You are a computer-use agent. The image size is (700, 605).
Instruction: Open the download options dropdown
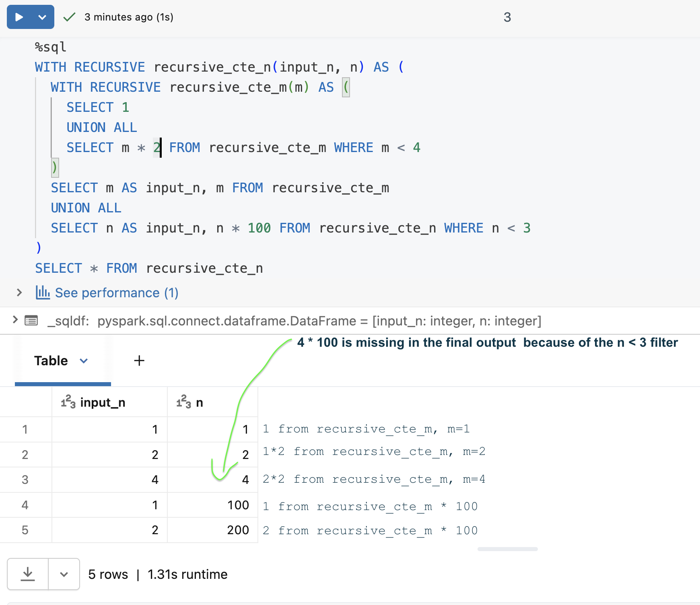pyautogui.click(x=64, y=574)
